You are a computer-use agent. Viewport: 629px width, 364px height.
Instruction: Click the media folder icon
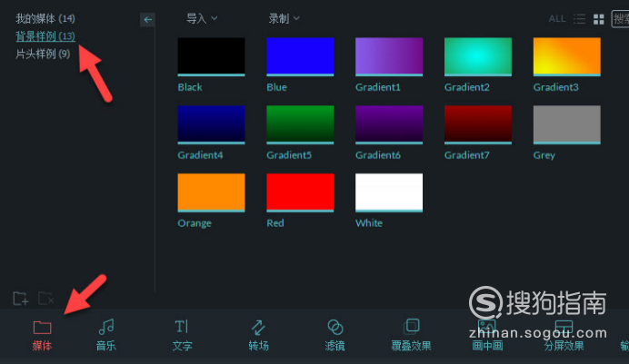pyautogui.click(x=42, y=328)
